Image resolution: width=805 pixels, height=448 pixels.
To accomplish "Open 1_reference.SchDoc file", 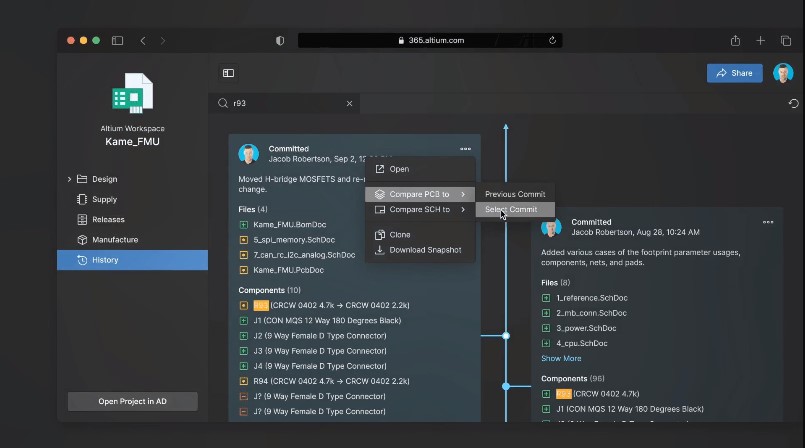I will [x=592, y=298].
